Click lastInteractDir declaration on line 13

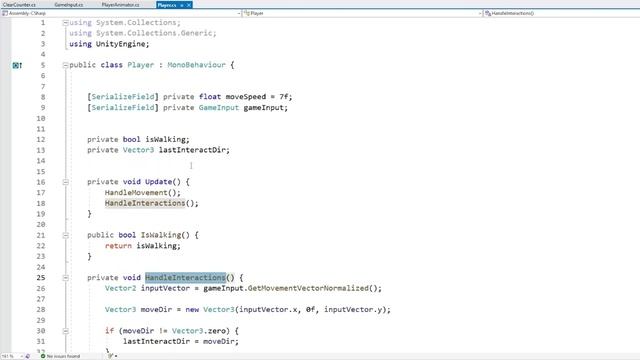click(192, 150)
